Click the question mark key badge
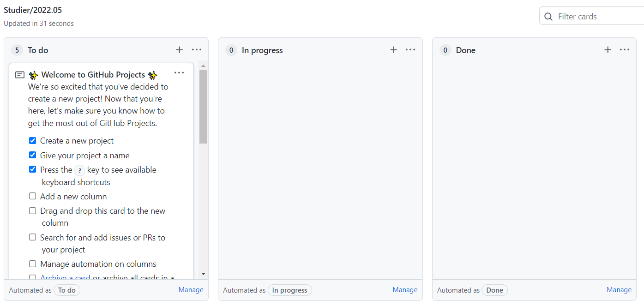Viewport: 644px width, 306px height. (80, 170)
